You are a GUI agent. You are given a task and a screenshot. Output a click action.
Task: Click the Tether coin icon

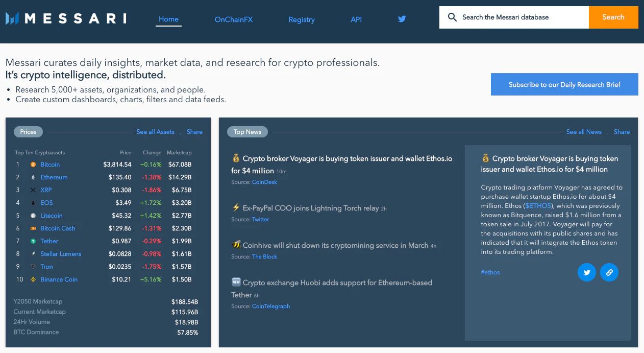(x=33, y=241)
